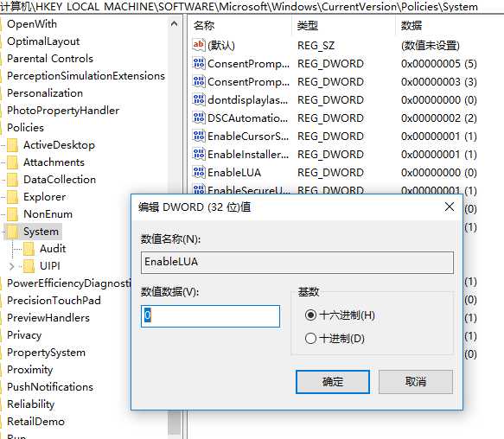Click the UIPI folder icon

point(29,266)
